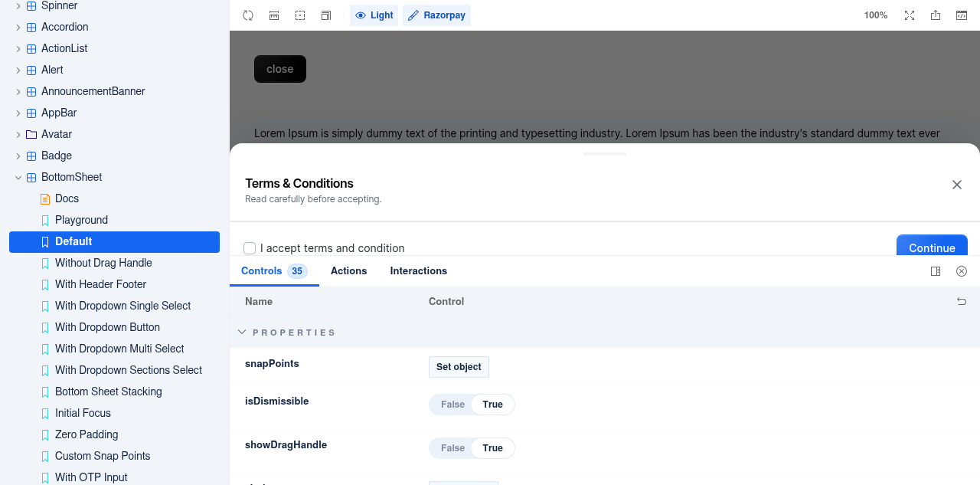Click the Accordion component grid icon
Screen dimensions: 980x485
pyautogui.click(x=31, y=27)
